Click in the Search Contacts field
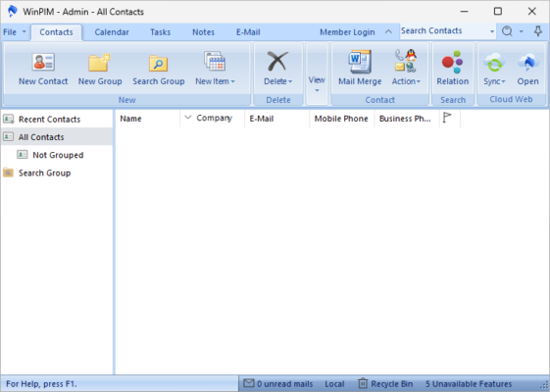The width and height of the screenshot is (550, 392). tap(444, 30)
